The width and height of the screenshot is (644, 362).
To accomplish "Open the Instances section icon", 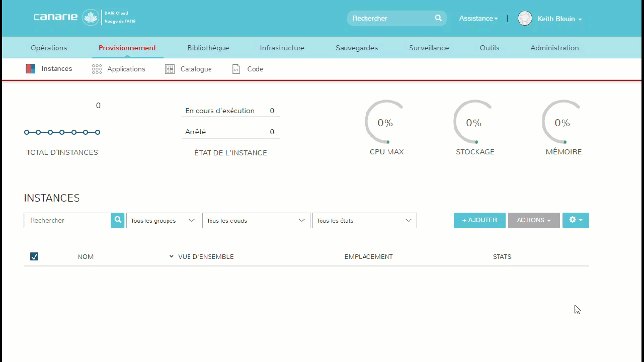I will pos(31,69).
